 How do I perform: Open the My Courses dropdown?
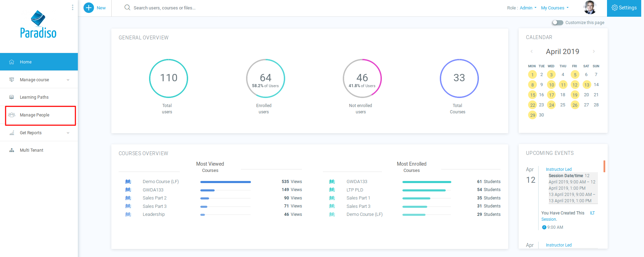pos(555,8)
